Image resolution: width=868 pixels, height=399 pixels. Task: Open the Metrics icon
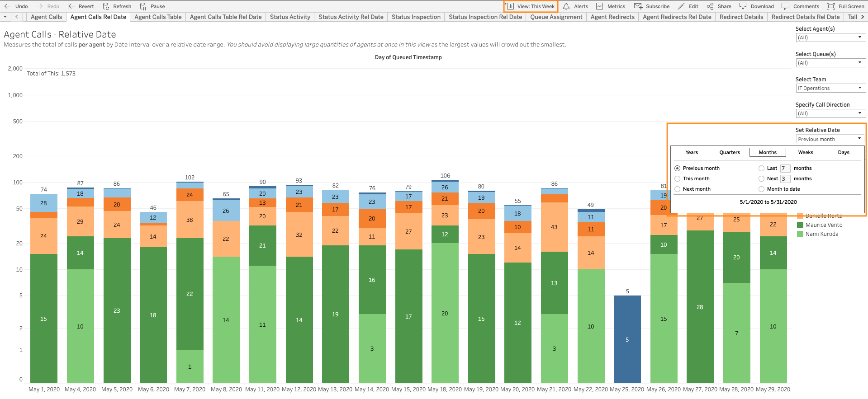[600, 6]
